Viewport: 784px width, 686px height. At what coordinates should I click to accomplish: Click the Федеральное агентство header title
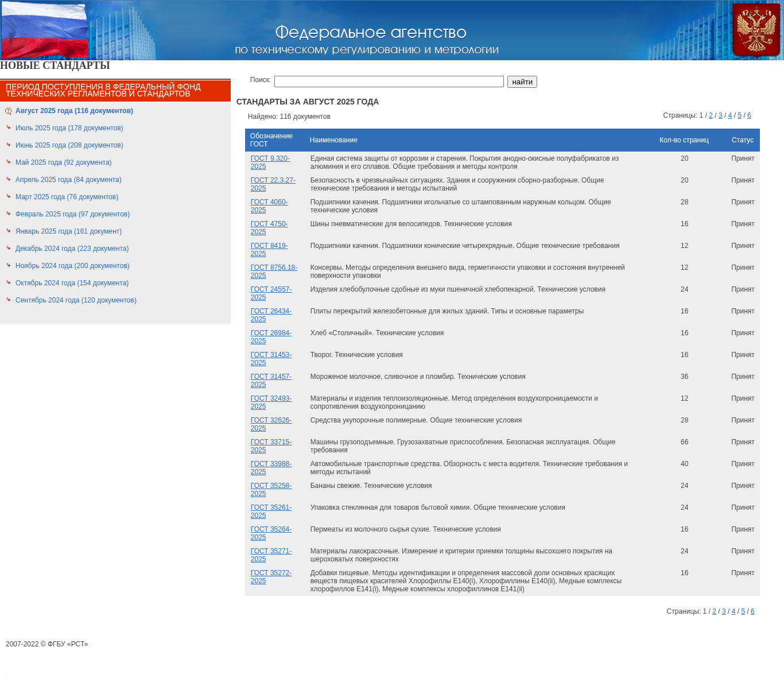tap(371, 32)
